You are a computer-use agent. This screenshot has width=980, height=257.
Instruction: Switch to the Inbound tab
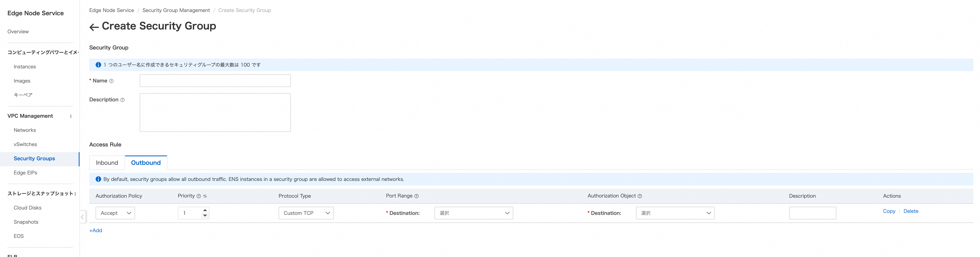(107, 163)
